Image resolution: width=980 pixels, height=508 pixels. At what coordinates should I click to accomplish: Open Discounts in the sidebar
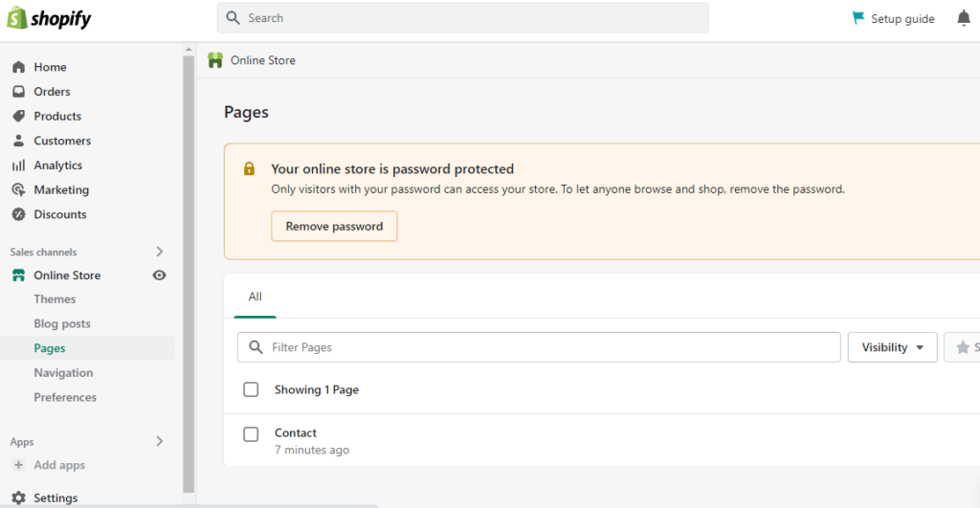pyautogui.click(x=59, y=214)
